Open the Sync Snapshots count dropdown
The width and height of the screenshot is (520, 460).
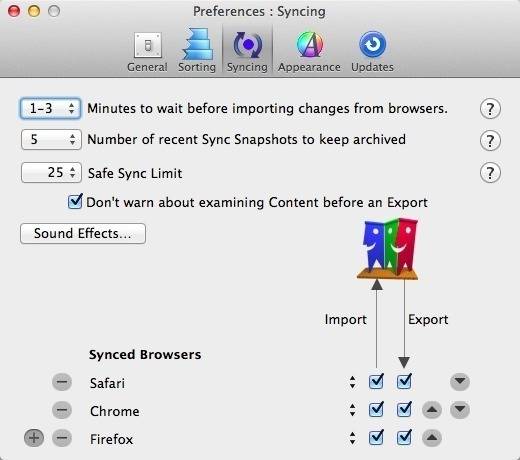[51, 139]
